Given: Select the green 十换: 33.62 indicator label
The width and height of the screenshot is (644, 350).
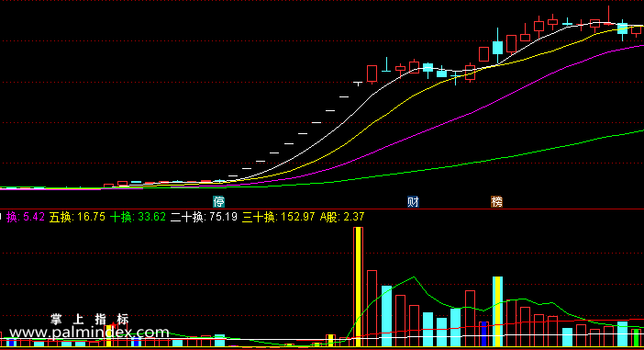Looking at the screenshot, I should click(x=138, y=217).
